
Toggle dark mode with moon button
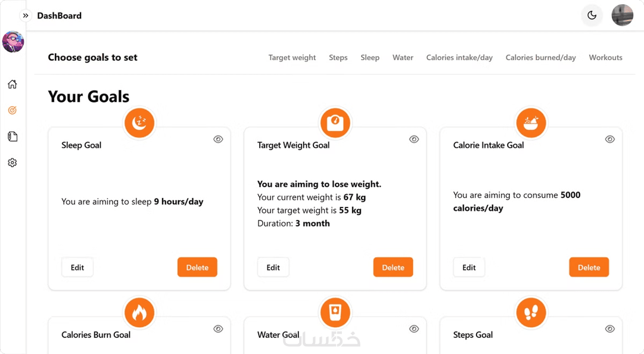point(592,15)
